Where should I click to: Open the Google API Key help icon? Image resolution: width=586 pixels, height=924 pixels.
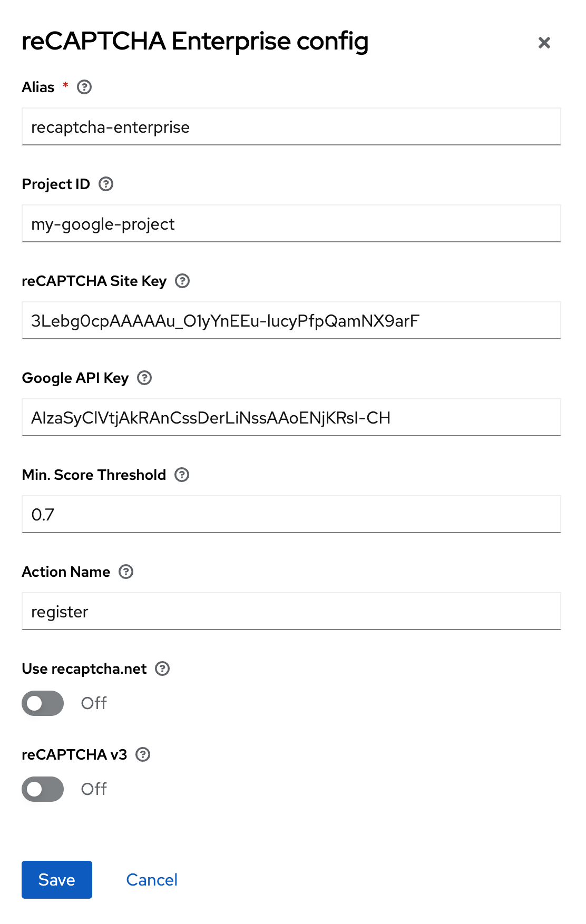point(144,378)
